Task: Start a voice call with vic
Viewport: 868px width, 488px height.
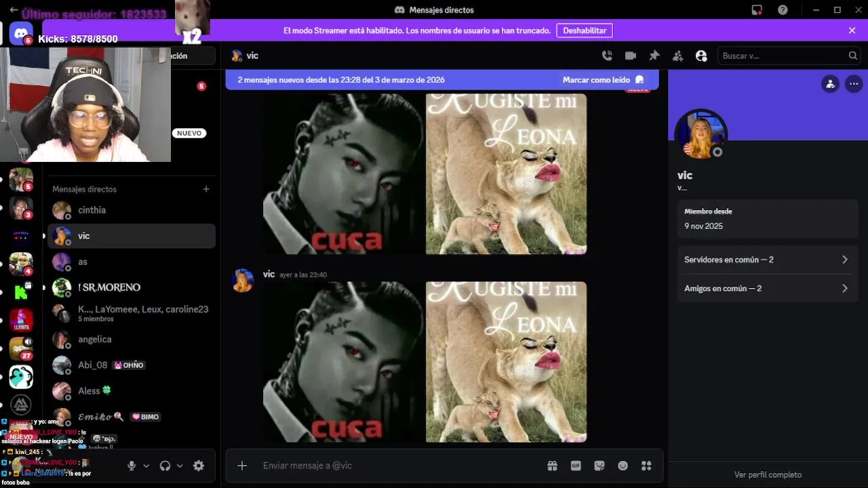Action: (607, 56)
